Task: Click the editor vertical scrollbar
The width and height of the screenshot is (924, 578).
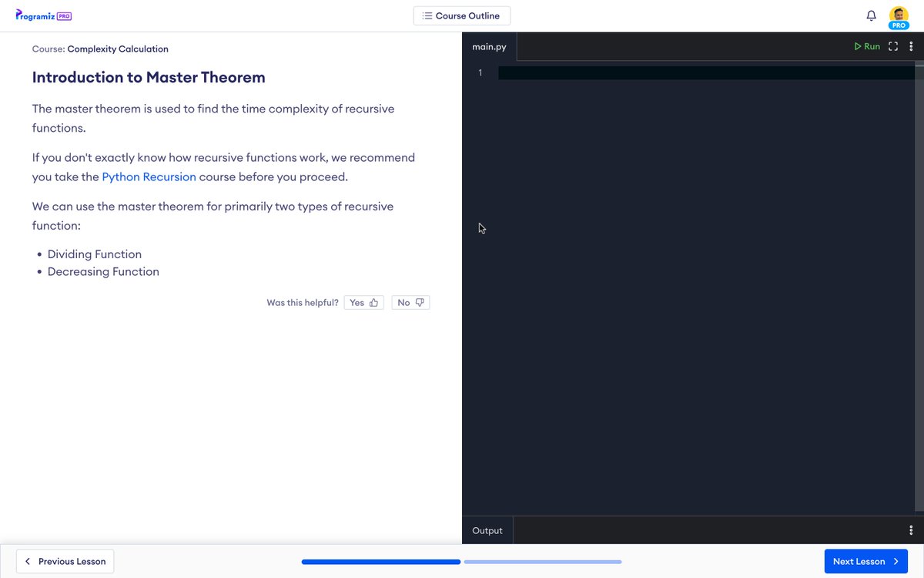Action: 919,285
